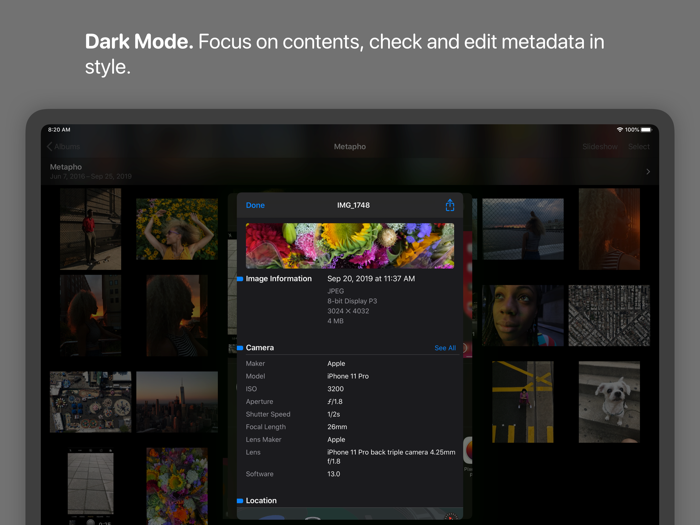Select the resolution text 3024 × 4032

click(348, 311)
